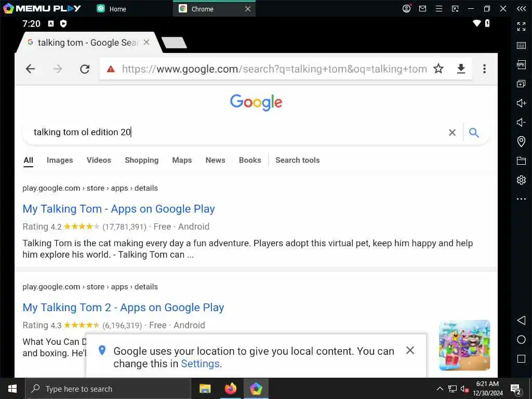
Task: Open the Windows Start menu
Action: click(x=12, y=389)
